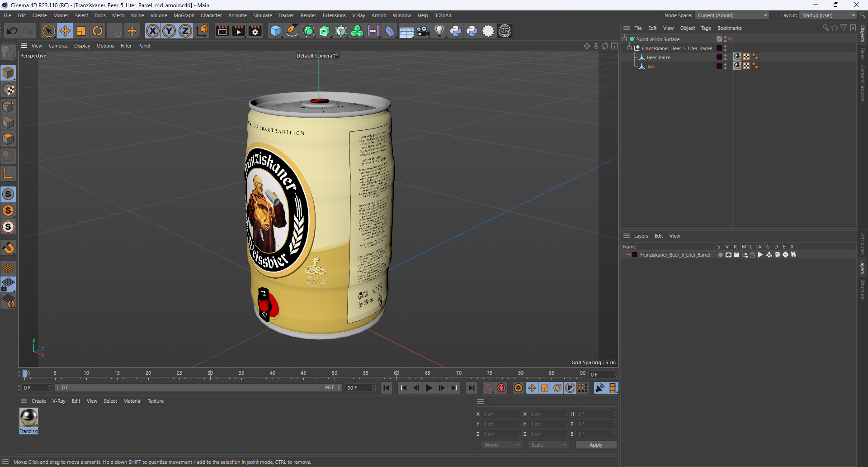This screenshot has height=467, width=868.
Task: Click Beer_Barre layer color swatch
Action: tap(719, 57)
